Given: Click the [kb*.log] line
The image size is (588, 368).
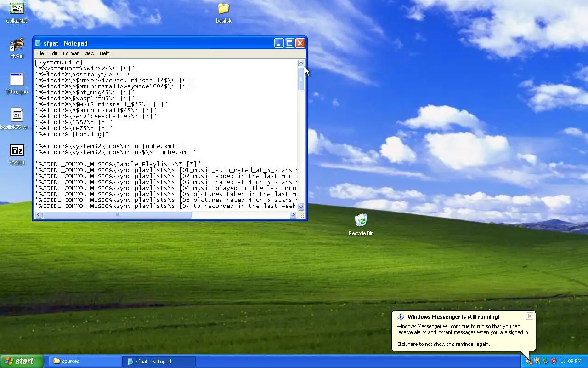Looking at the screenshot, I should [72, 134].
